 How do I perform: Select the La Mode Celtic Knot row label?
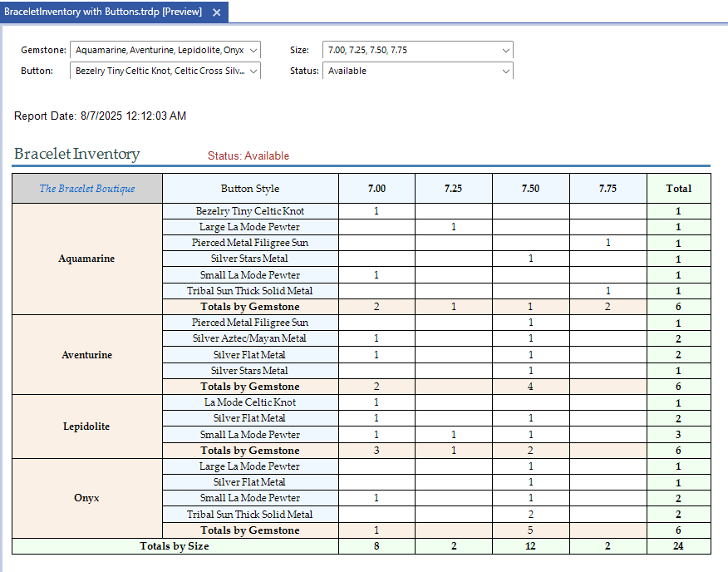(x=250, y=402)
